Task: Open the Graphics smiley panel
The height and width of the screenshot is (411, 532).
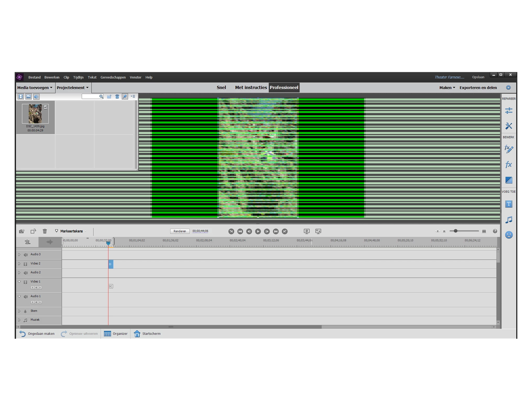Action: click(508, 235)
